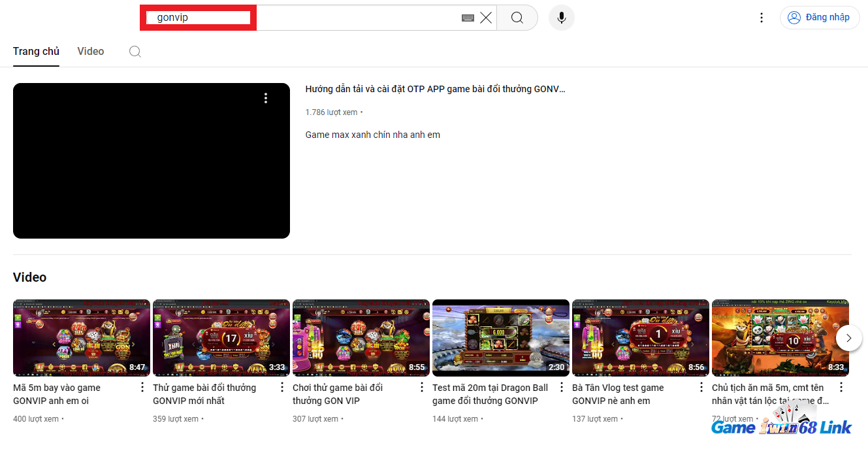Open the video "Hướng dẫn tải và cài đặt OTP APP"

coord(435,89)
